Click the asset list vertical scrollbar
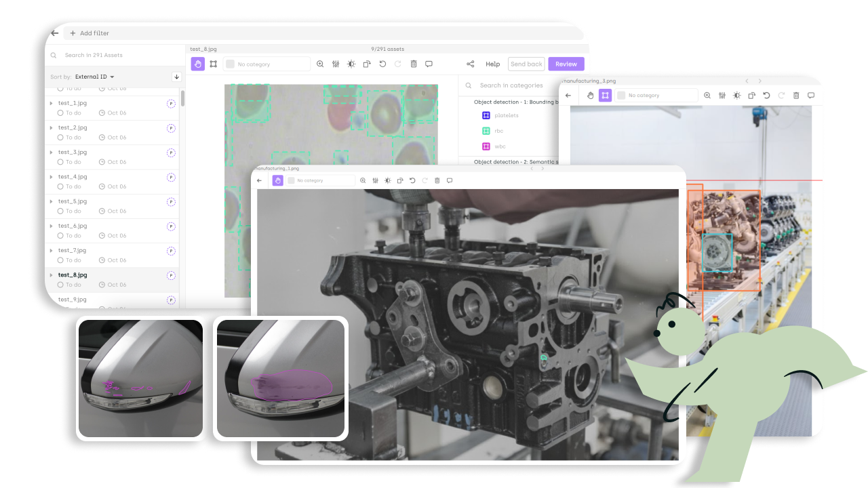The height and width of the screenshot is (488, 868). pos(182,98)
